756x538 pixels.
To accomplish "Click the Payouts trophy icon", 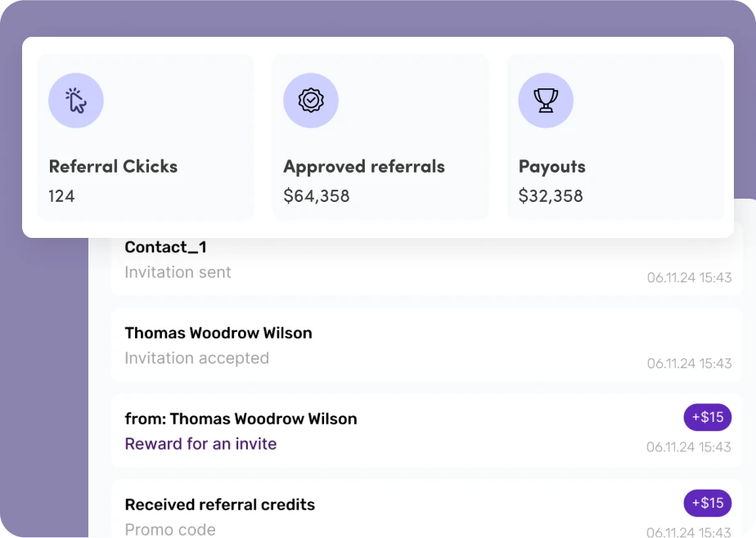I will coord(546,101).
